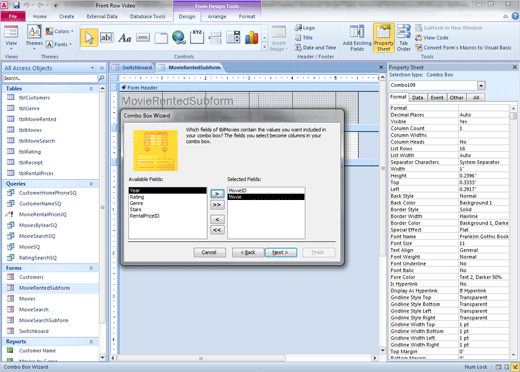Select MovieID in Selected Fields
The height and width of the screenshot is (372, 520).
click(x=266, y=191)
